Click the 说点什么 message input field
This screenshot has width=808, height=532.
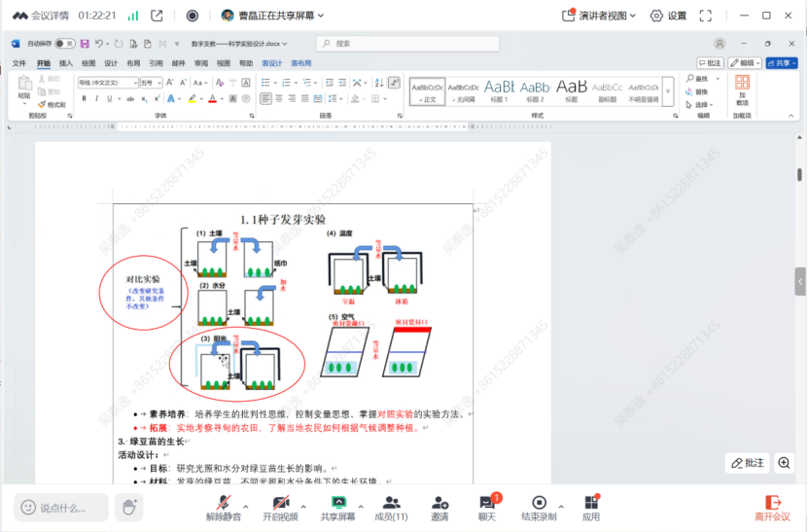click(61, 507)
